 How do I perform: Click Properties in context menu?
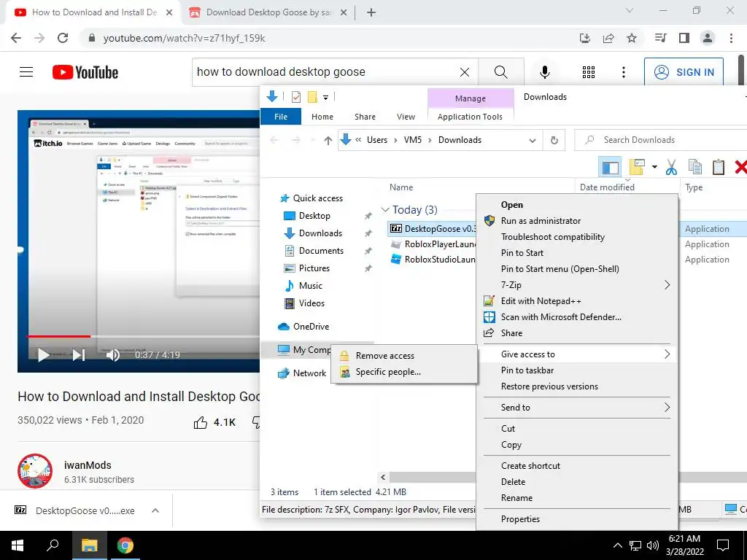[x=577, y=519]
